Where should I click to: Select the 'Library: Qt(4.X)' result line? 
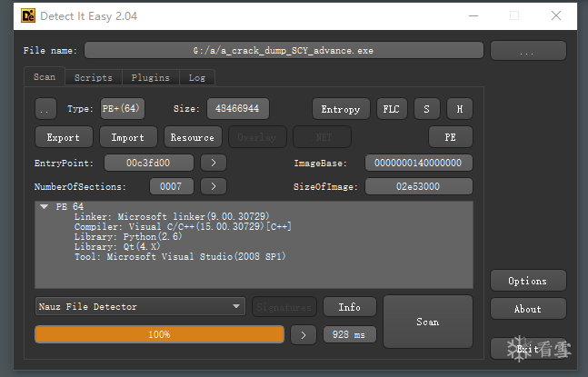[117, 246]
